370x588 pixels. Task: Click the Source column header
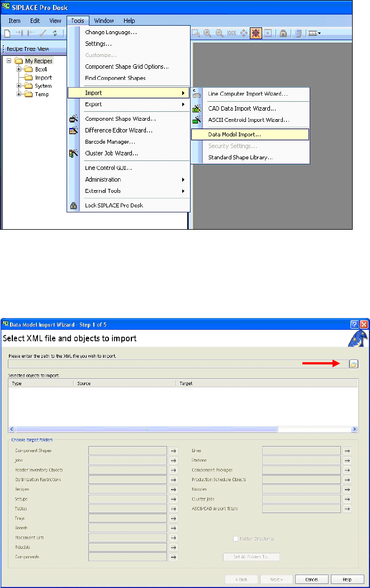point(125,383)
